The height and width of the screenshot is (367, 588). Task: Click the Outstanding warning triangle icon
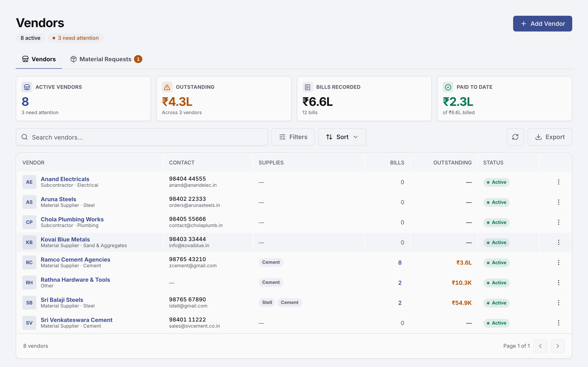167,87
